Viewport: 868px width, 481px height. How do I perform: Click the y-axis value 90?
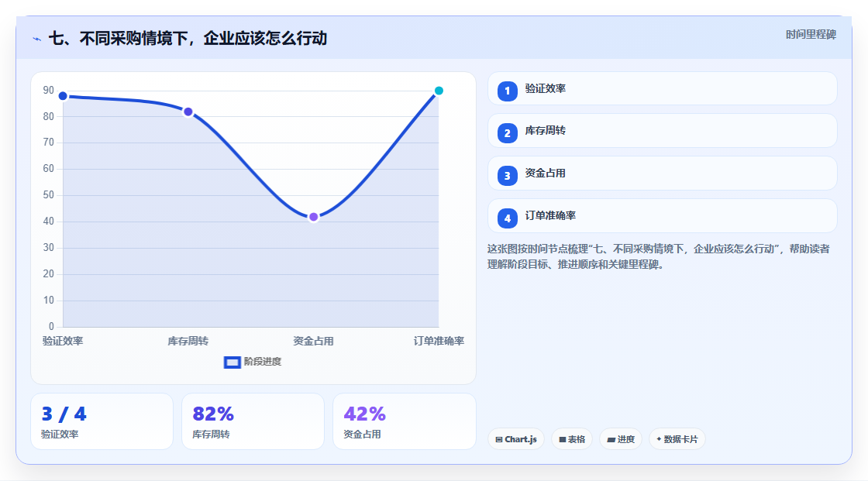[49, 90]
